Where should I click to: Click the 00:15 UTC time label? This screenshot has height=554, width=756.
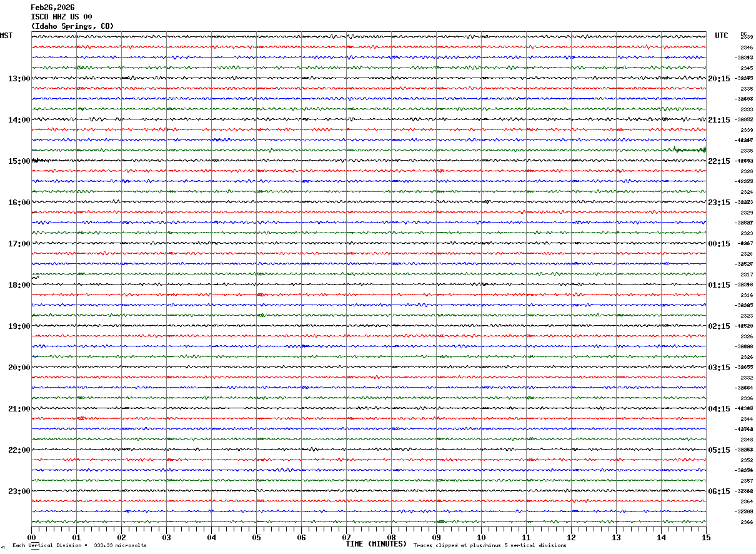point(719,244)
